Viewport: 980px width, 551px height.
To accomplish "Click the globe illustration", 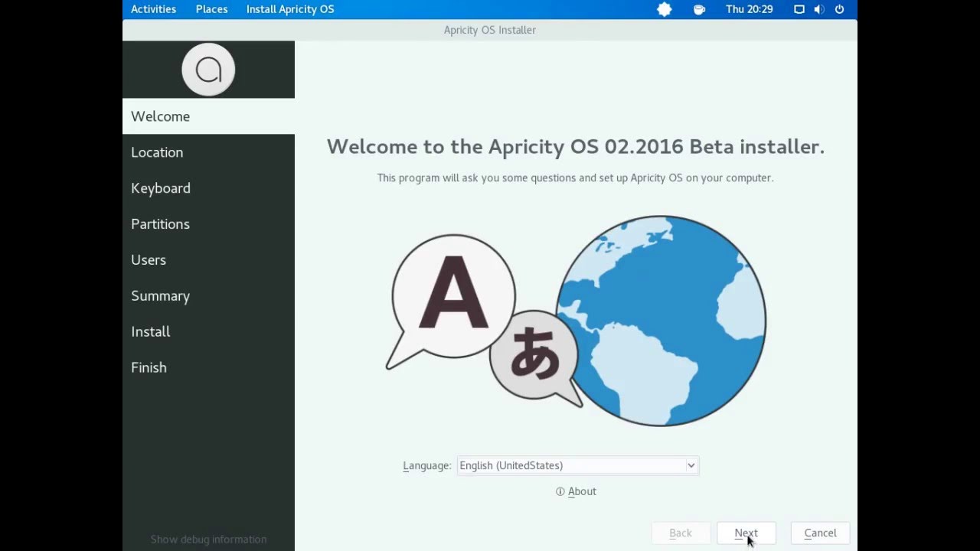I will click(661, 321).
